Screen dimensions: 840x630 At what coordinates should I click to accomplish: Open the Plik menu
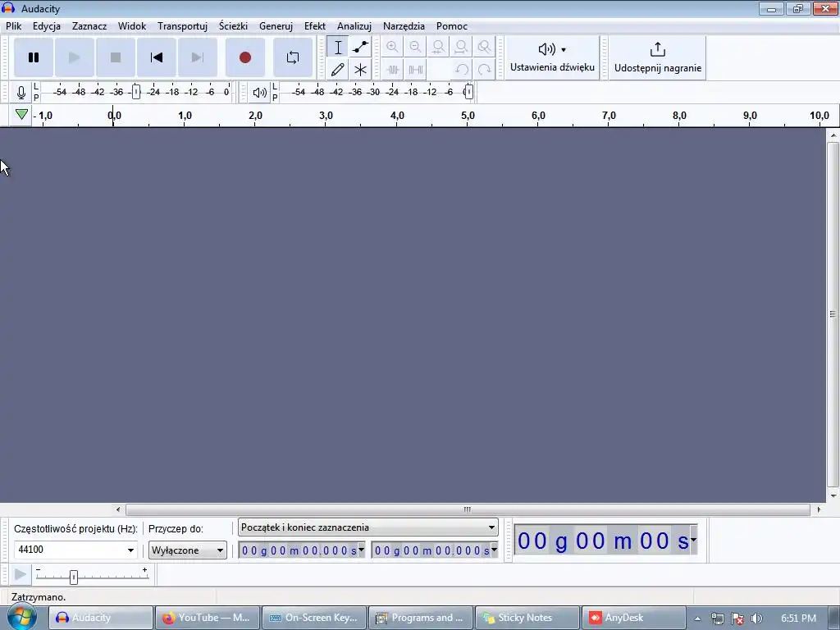click(x=13, y=26)
